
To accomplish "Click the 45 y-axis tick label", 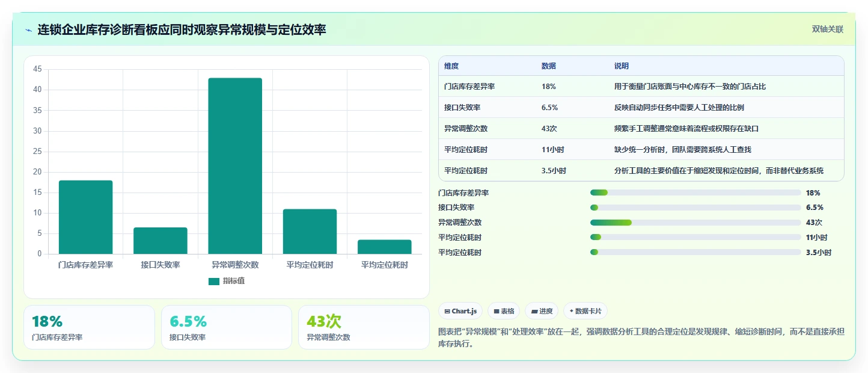I will pyautogui.click(x=37, y=69).
